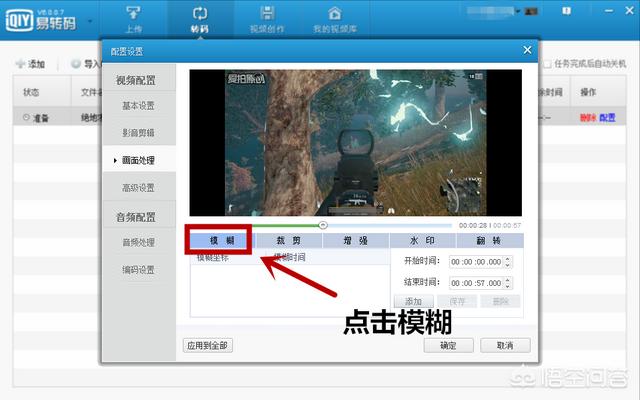The width and height of the screenshot is (640, 400).
Task: Click the 操作 column header in main window
Action: pos(588,92)
